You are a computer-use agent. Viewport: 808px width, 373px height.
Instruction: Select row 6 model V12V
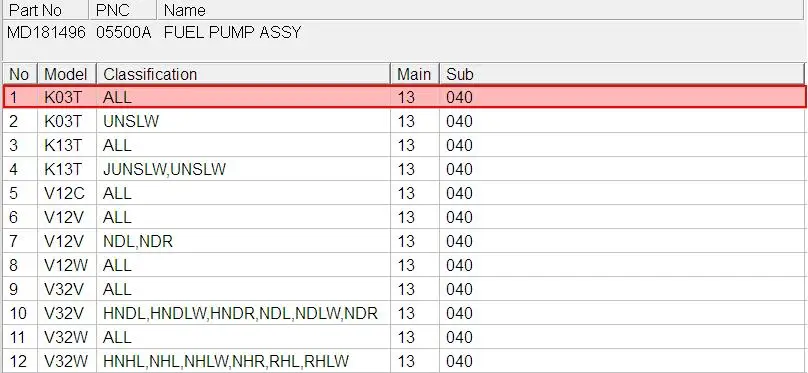(x=64, y=217)
